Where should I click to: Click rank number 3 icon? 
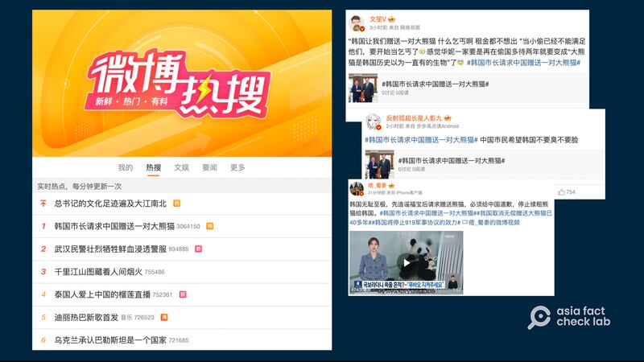(x=43, y=272)
